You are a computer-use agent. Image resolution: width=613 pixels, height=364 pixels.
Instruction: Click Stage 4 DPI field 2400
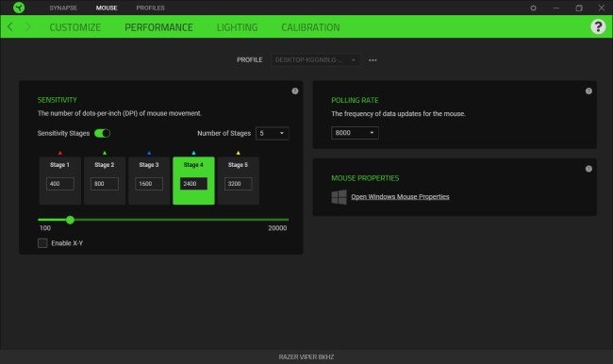click(x=193, y=184)
